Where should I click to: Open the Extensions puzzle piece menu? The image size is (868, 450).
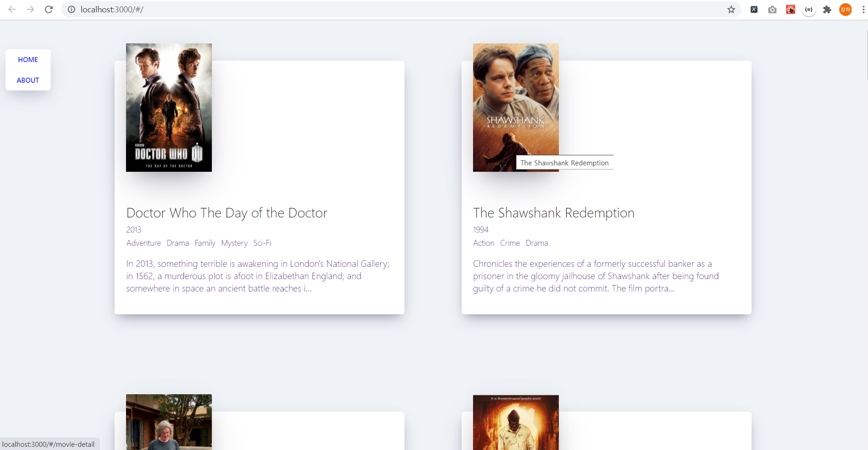(x=827, y=9)
